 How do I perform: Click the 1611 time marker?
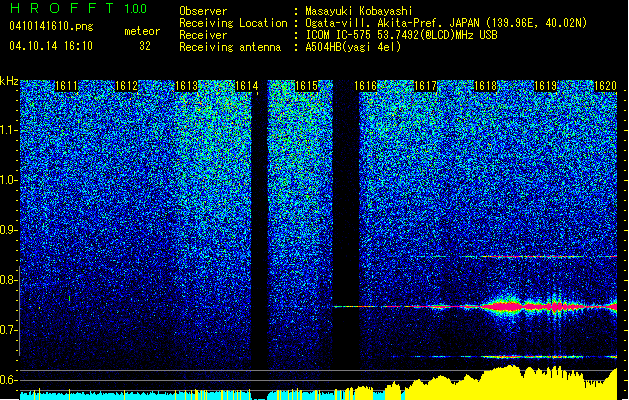click(66, 86)
